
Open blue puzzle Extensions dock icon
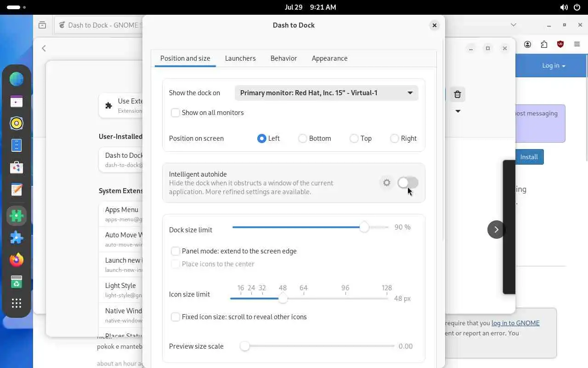click(x=17, y=238)
